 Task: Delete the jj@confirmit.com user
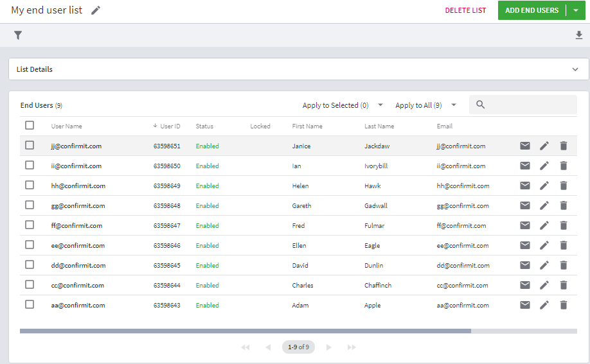pos(563,146)
